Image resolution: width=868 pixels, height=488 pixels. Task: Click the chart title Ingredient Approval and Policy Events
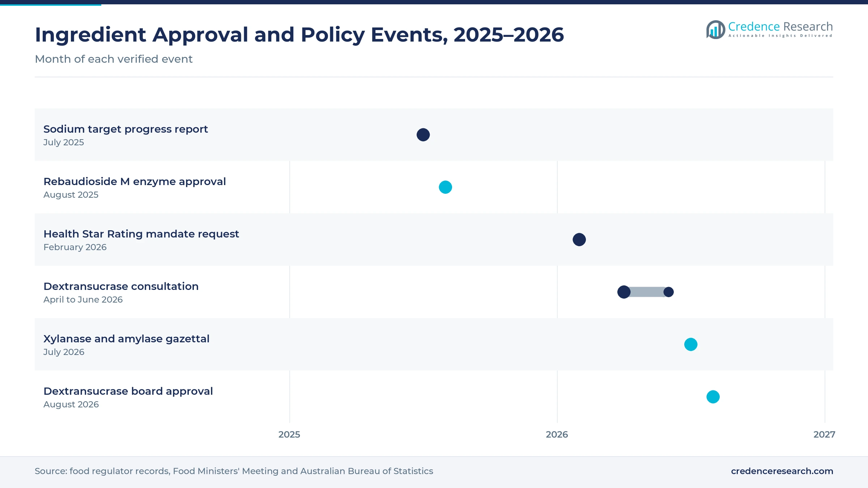[299, 35]
